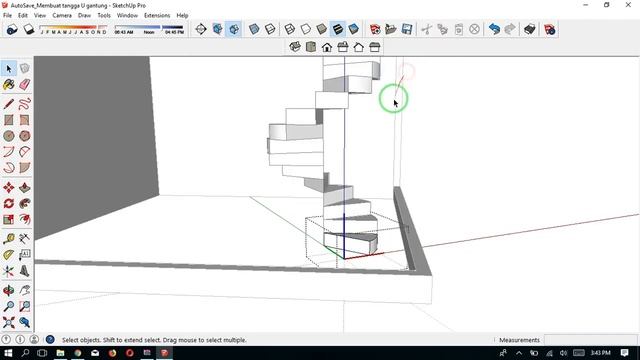
Task: Click the Open file toolbar button
Action: coord(391,29)
